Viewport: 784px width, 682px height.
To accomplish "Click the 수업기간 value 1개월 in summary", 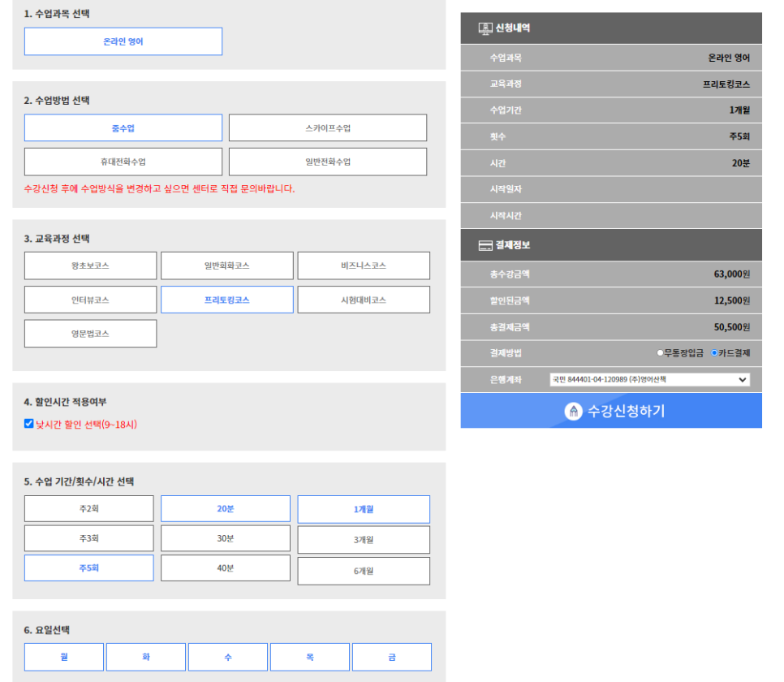I will pyautogui.click(x=739, y=110).
